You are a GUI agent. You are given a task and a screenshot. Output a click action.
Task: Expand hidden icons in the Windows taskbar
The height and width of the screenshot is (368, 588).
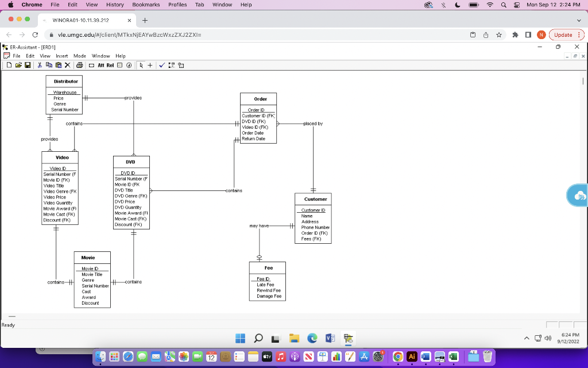[526, 338]
